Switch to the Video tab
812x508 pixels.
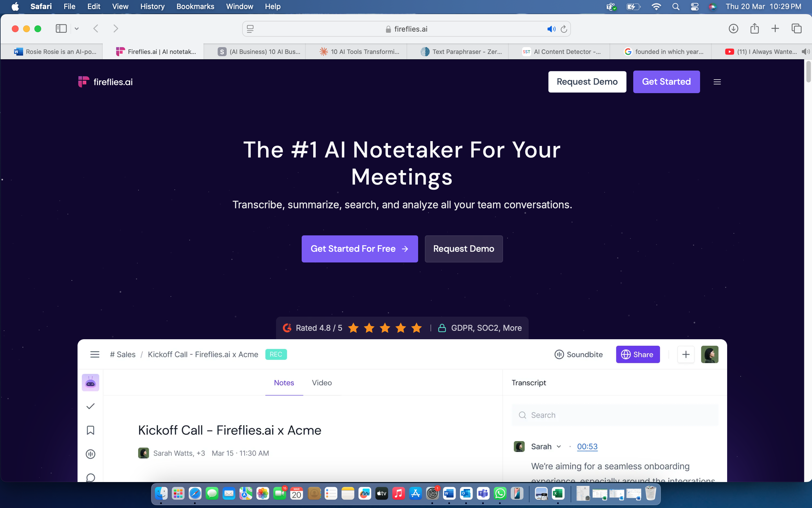322,383
